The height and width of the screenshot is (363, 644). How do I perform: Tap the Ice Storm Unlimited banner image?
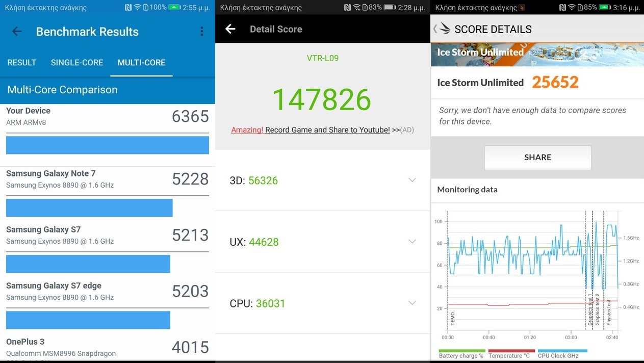tap(537, 55)
